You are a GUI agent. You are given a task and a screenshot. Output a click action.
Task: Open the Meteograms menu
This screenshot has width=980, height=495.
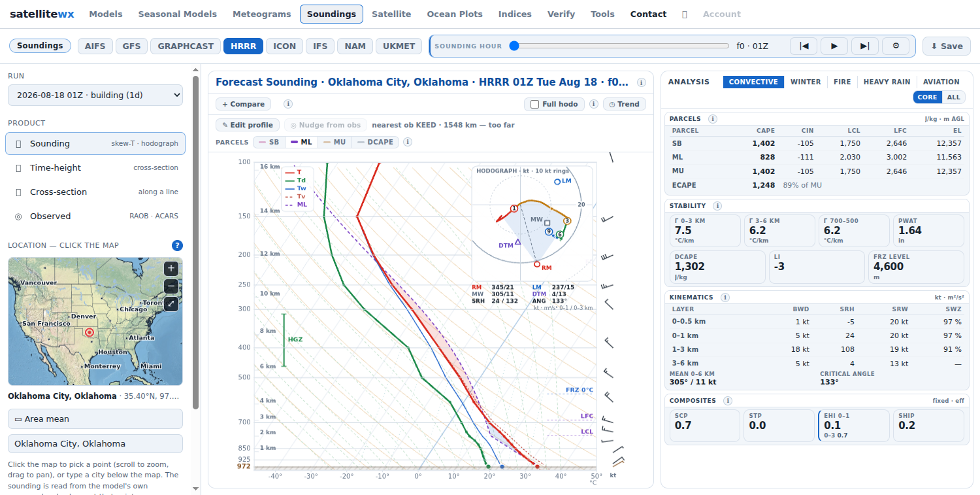click(x=261, y=14)
